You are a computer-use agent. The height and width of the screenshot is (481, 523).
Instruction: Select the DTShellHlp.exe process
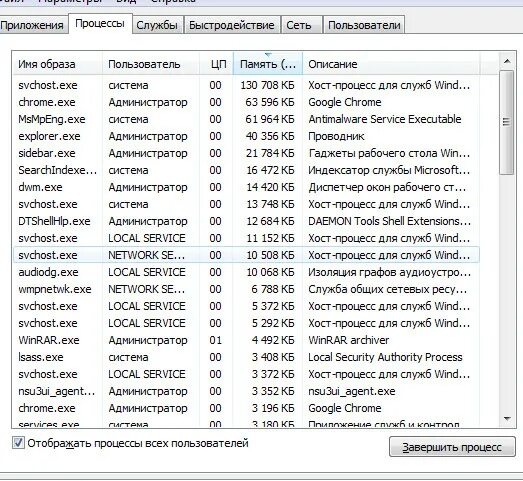point(246,221)
